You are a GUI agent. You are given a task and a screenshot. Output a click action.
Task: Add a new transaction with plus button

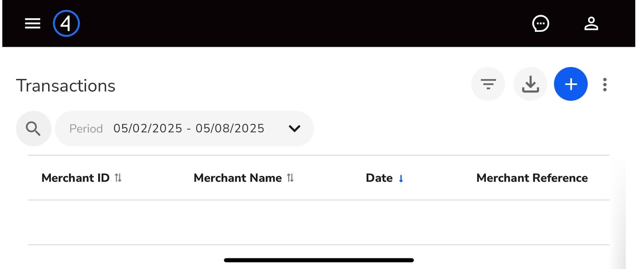point(571,84)
